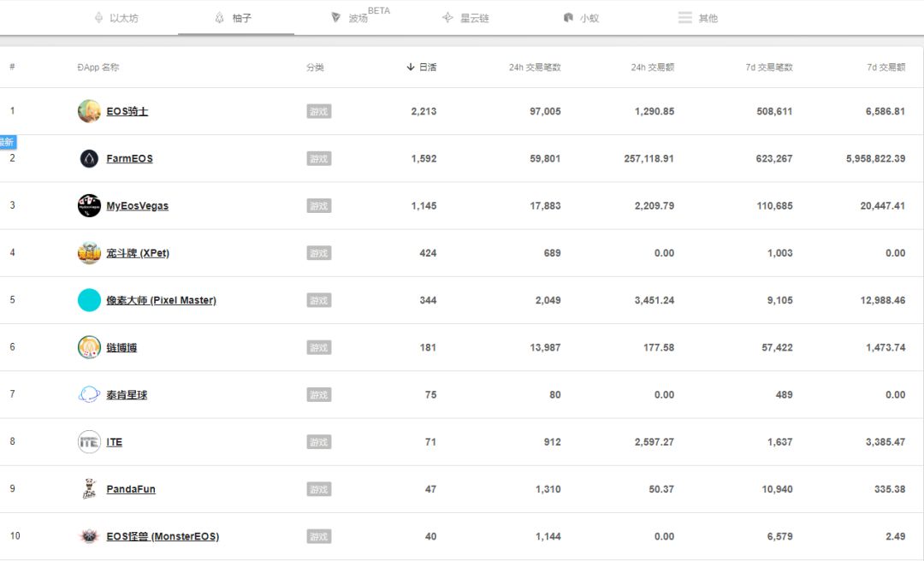This screenshot has height=561, width=924.
Task: Select the 游戏 tag in MyEosVegas row
Action: (319, 205)
